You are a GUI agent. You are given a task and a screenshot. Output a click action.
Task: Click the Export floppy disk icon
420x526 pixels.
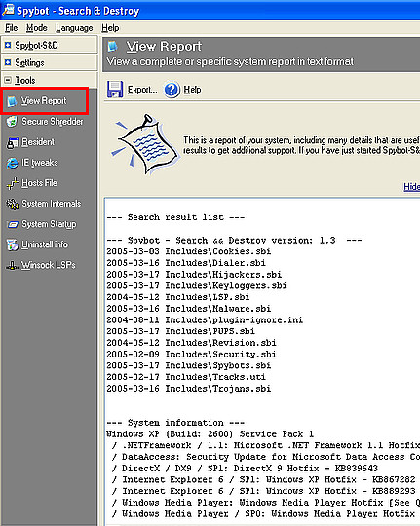point(115,90)
